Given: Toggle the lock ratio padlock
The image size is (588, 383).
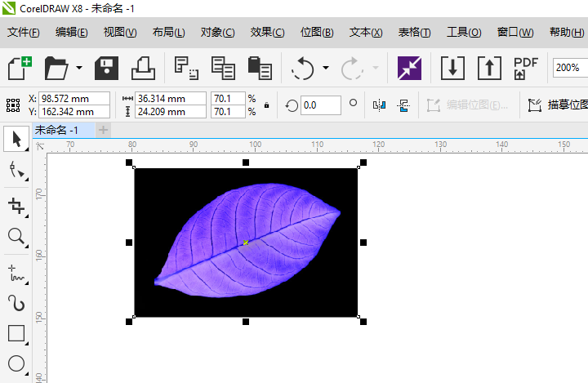Looking at the screenshot, I should point(266,105).
